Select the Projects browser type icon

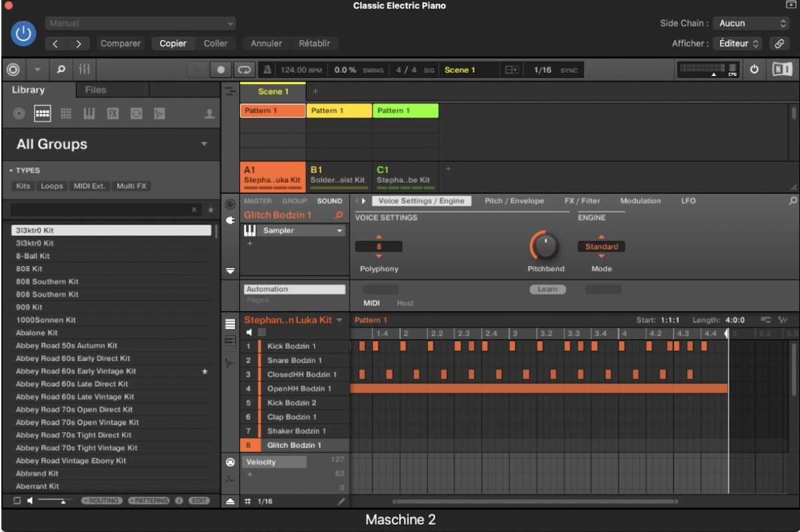(x=19, y=114)
